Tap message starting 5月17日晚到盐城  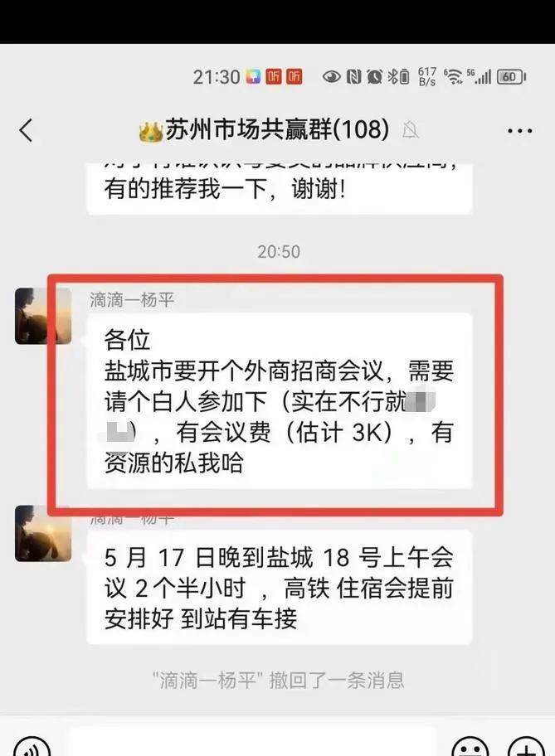(x=279, y=587)
